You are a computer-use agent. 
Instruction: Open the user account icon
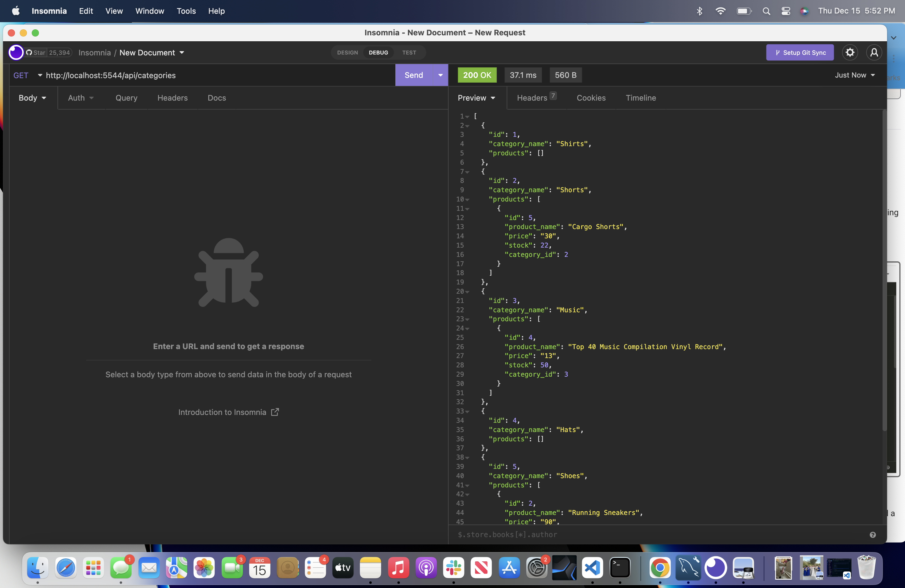pyautogui.click(x=874, y=52)
